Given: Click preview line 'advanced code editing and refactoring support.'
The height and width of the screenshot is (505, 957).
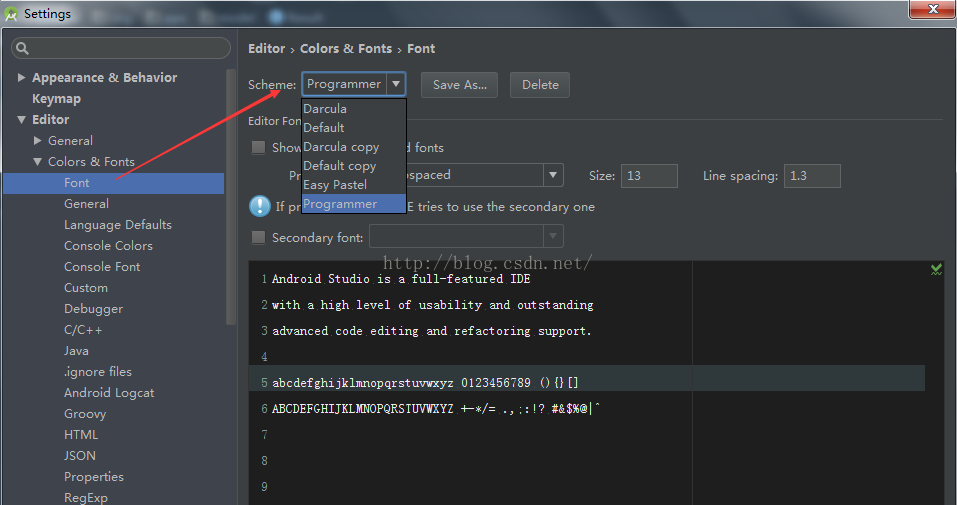Looking at the screenshot, I should pos(432,331).
